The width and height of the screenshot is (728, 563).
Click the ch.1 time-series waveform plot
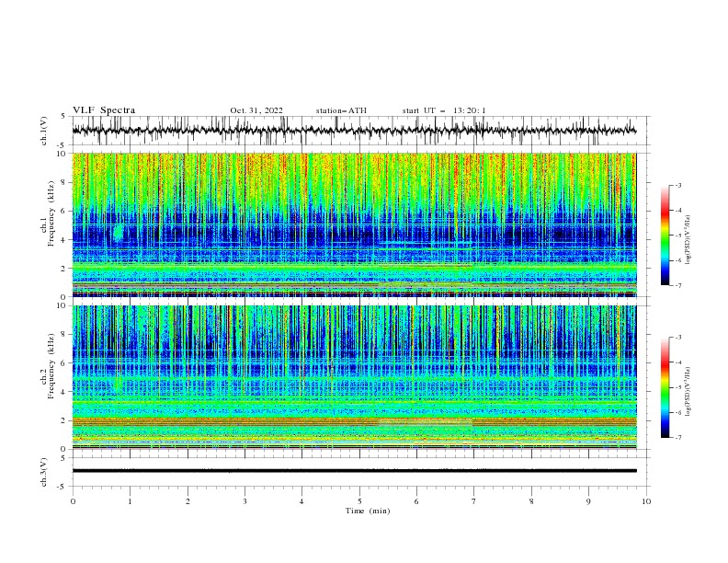click(x=354, y=131)
